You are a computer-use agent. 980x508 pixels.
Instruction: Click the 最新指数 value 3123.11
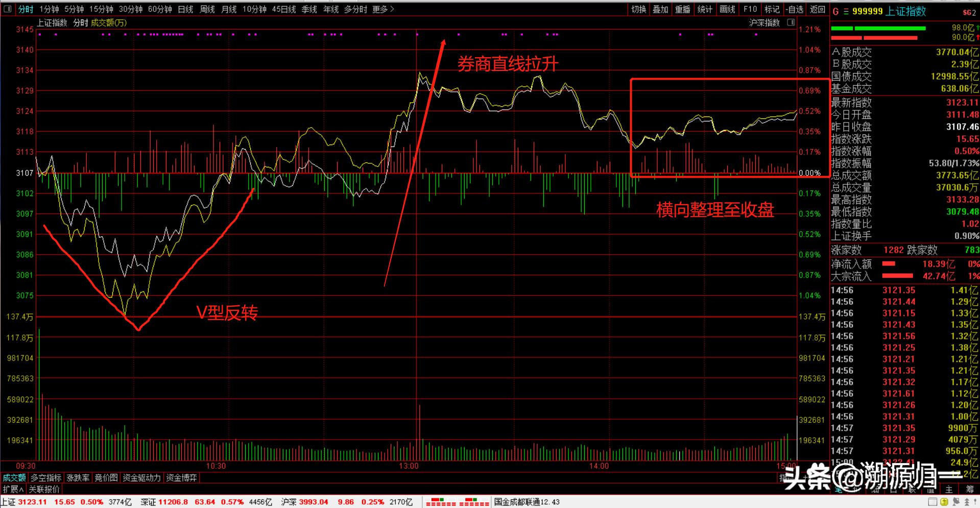tap(962, 103)
